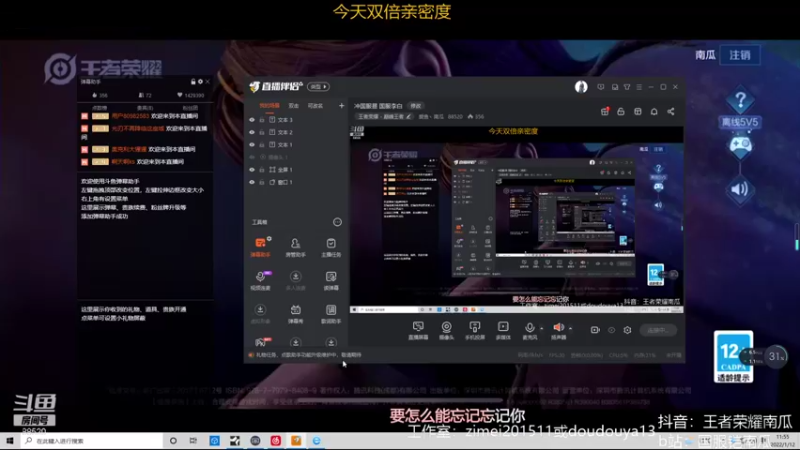Viewport: 800px width, 450px height.
Task: Expand the speaker volume arrow
Action: (570, 329)
